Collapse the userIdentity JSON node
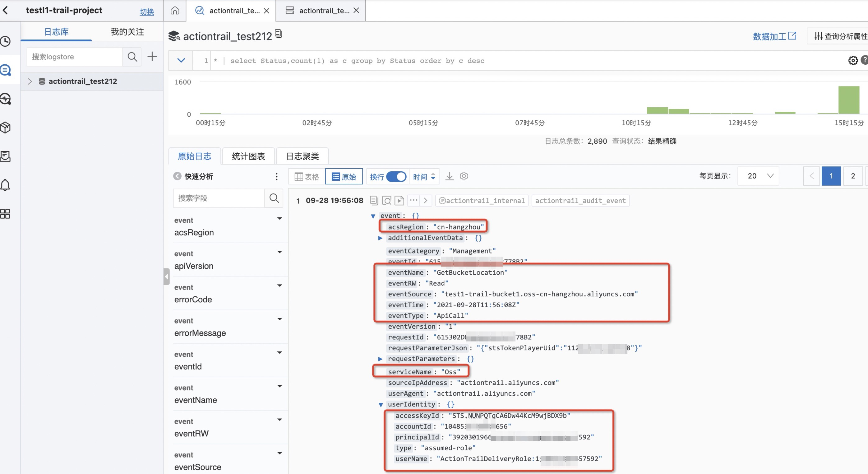 (x=381, y=405)
